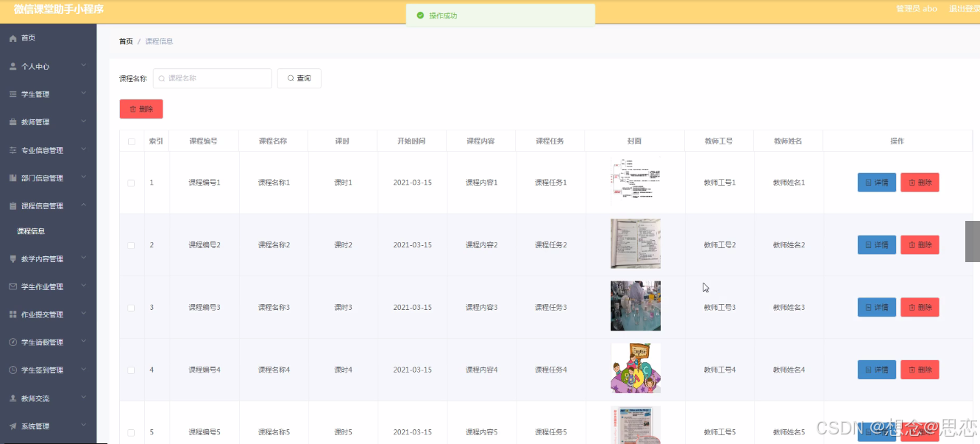Viewport: 980px width, 444px height.
Task: Click 退出登录 in the top header
Action: click(964, 9)
